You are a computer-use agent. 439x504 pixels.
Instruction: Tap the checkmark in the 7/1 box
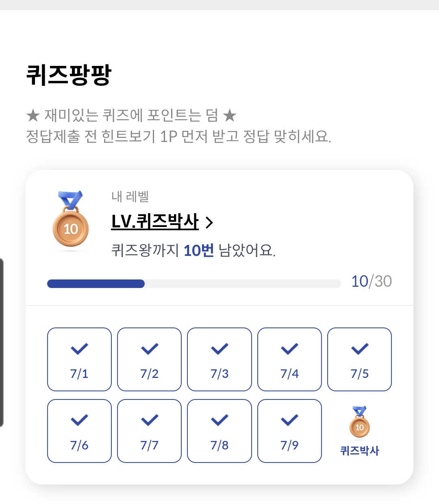[79, 349]
